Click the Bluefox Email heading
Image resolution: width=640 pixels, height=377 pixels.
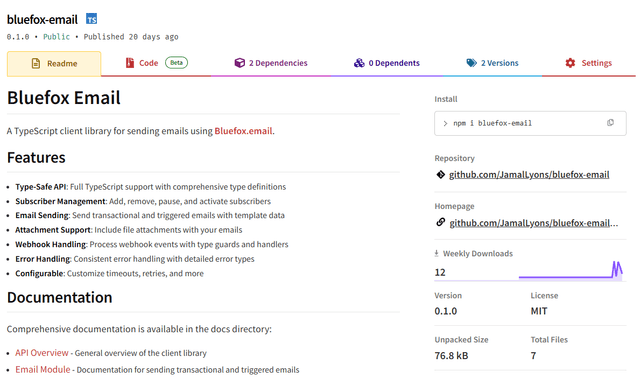click(x=64, y=98)
